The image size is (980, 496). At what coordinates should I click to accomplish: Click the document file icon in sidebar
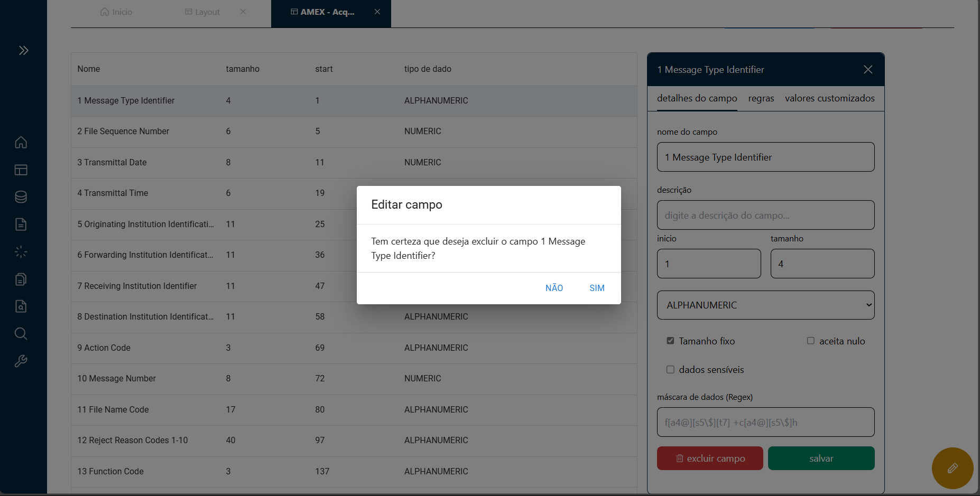(x=21, y=224)
